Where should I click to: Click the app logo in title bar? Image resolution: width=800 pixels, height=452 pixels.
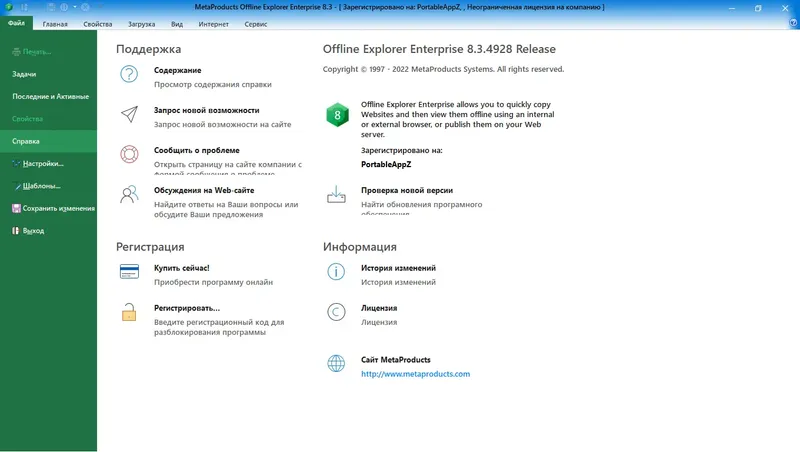[x=9, y=7]
